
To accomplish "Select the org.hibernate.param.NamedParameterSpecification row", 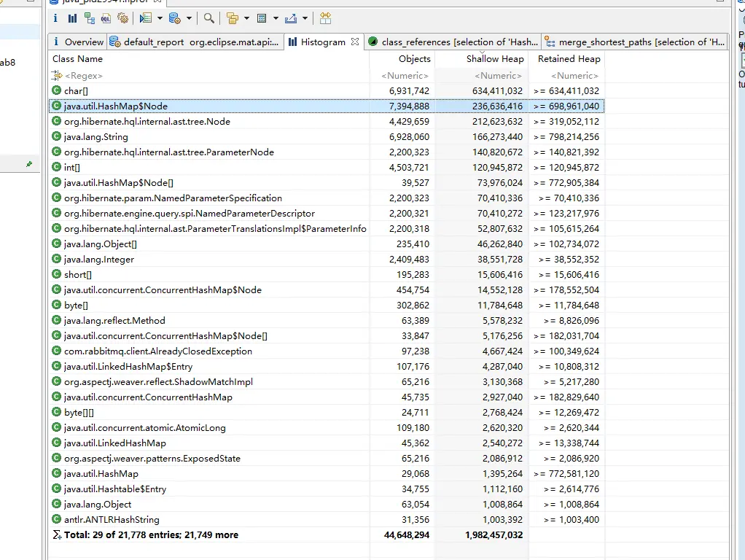I will [x=327, y=198].
